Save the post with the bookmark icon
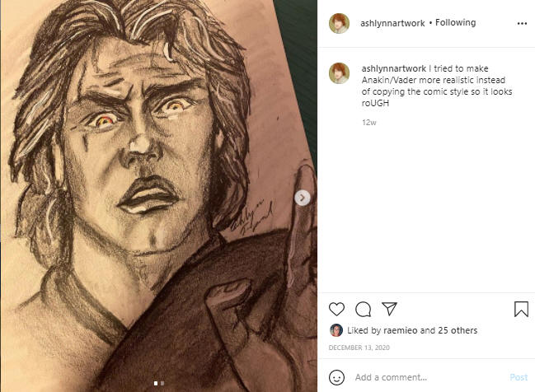 tap(521, 309)
